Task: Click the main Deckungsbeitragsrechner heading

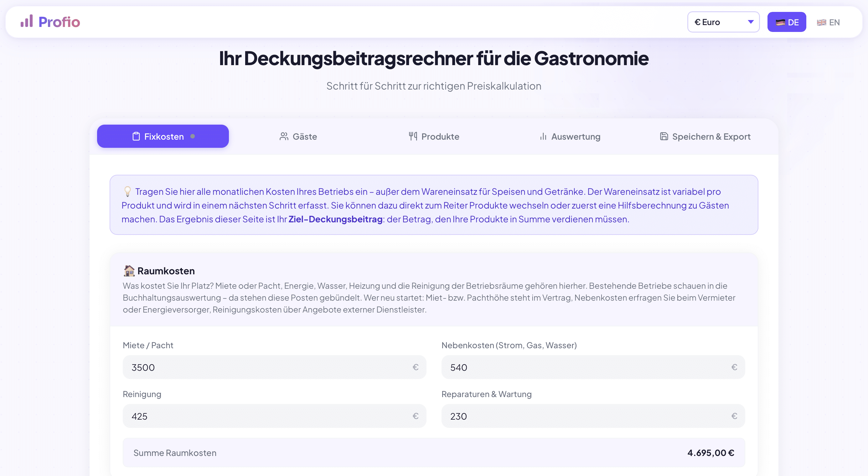Action: point(434,58)
